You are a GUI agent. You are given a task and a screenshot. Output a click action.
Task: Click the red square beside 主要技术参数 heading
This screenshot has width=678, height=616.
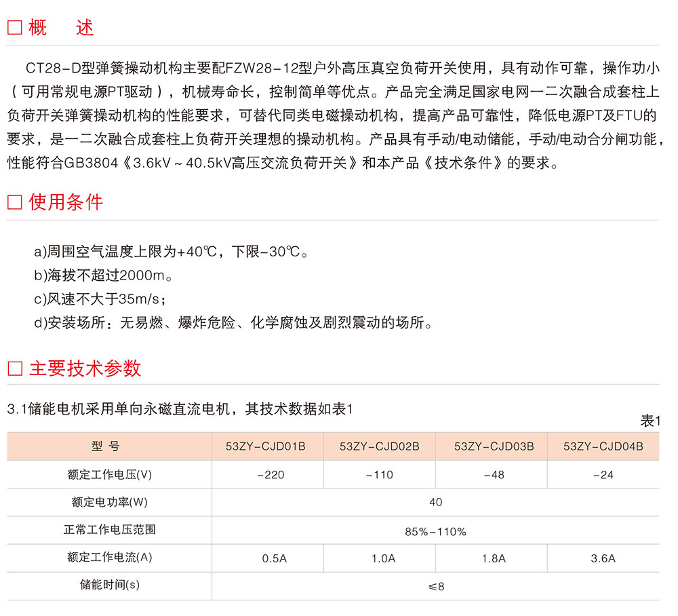[15, 368]
